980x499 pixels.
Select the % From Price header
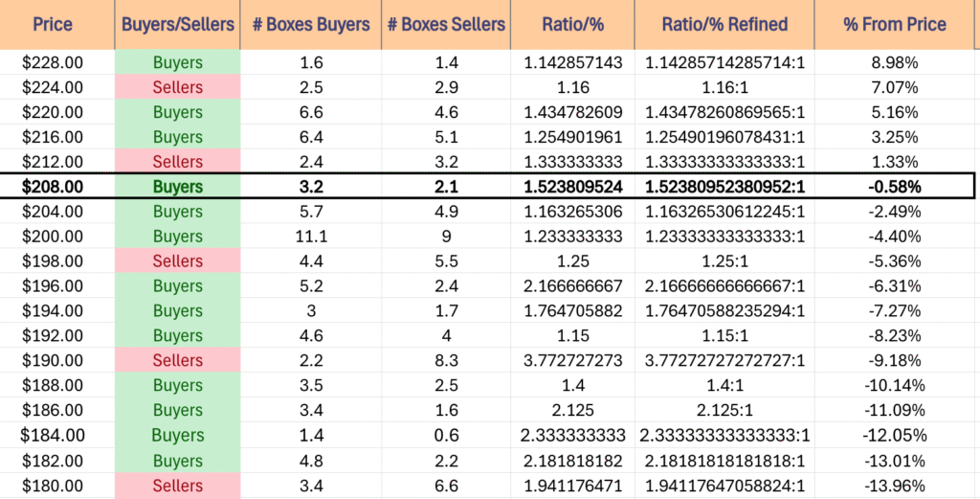(895, 24)
